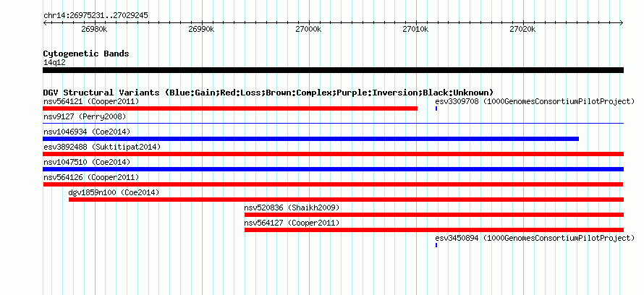Image resolution: width=644 pixels, height=295 pixels.
Task: Select the chr14:26975231..27029245 coordinates text
Action: pos(96,16)
